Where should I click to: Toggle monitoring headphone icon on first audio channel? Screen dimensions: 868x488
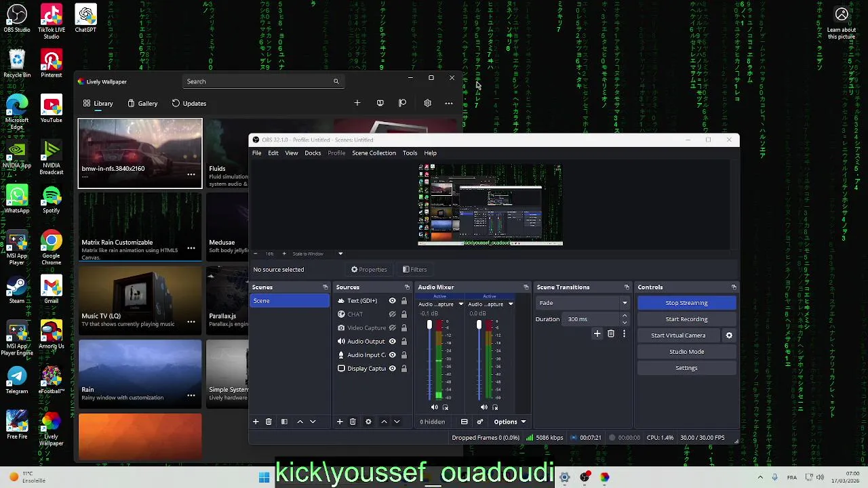tap(446, 407)
